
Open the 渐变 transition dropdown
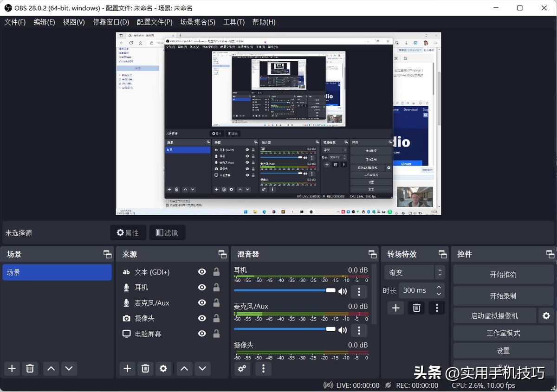[x=415, y=272]
